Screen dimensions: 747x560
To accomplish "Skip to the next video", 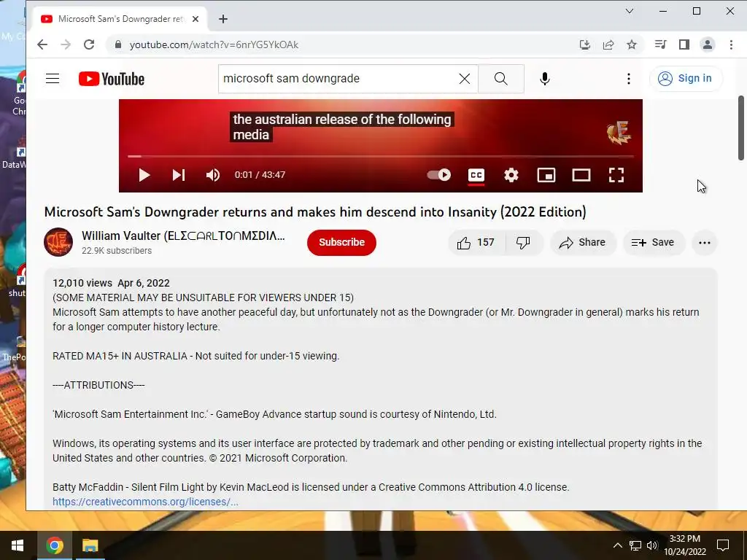I will coord(179,175).
